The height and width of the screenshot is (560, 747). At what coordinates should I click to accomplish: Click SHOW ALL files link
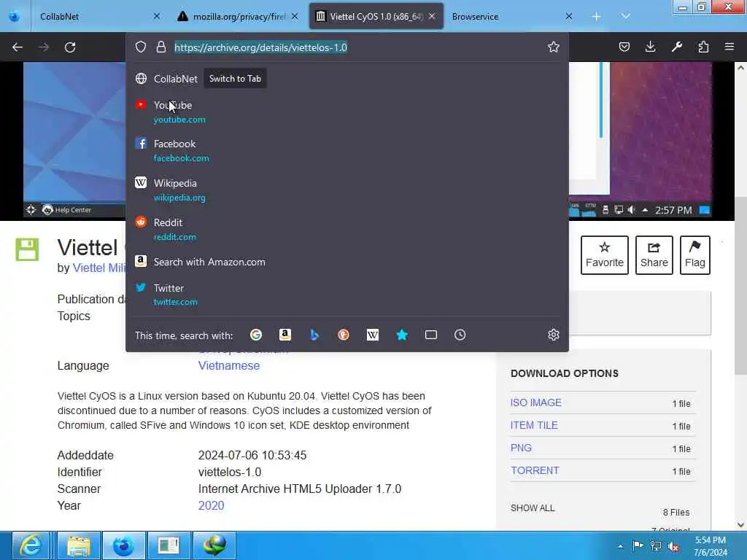(532, 508)
